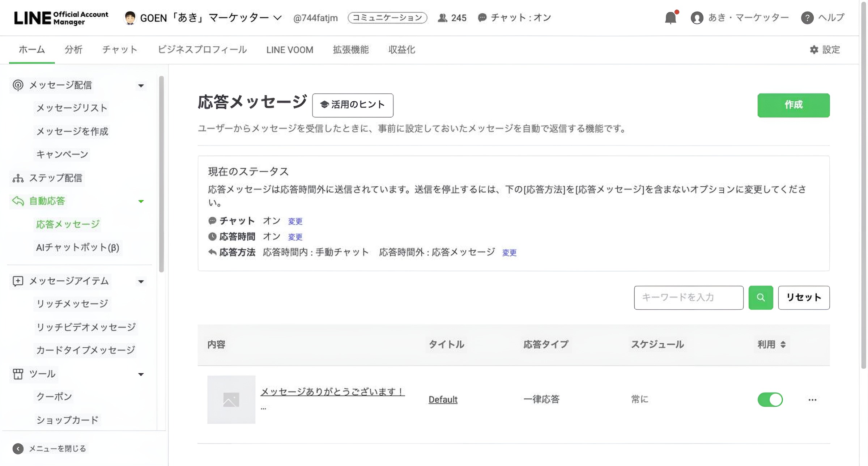Click the chat status bubble icon
This screenshot has width=868, height=466.
click(x=482, y=18)
